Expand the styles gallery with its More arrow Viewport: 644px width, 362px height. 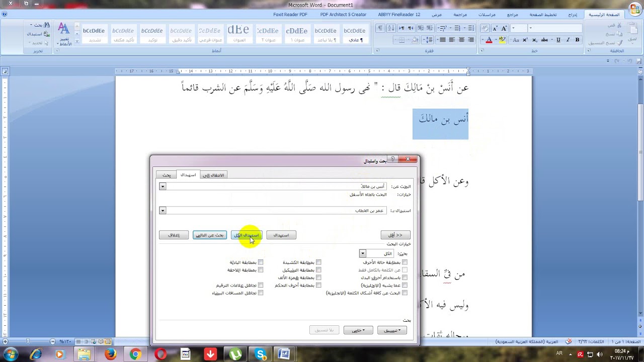click(77, 42)
